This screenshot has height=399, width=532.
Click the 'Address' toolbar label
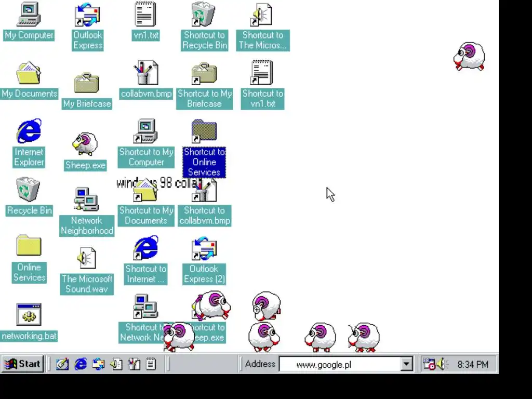[x=260, y=364]
